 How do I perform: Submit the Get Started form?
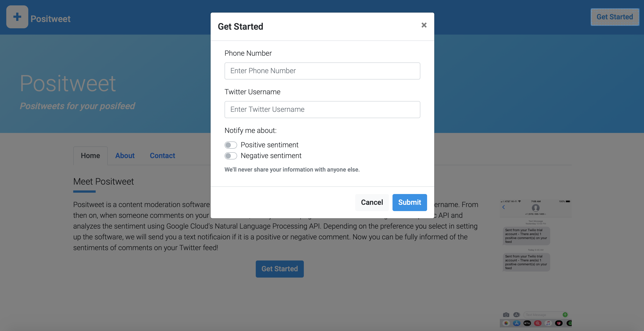point(410,202)
